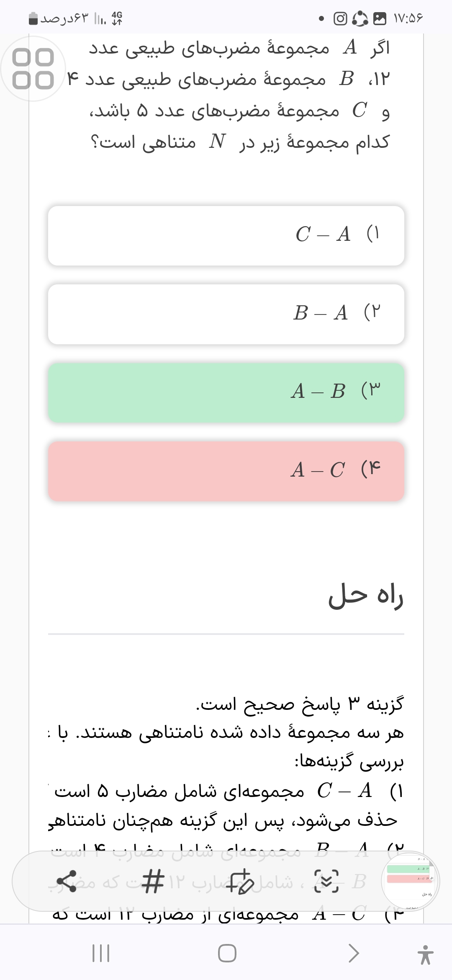Image resolution: width=452 pixels, height=980 pixels.
Task: Tap the question text about set A
Action: pyautogui.click(x=239, y=95)
